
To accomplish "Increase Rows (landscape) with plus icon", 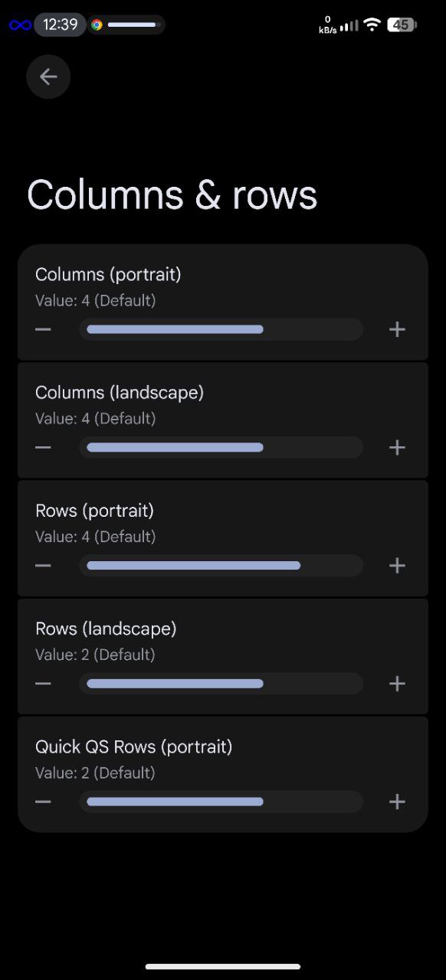I will pyautogui.click(x=397, y=684).
